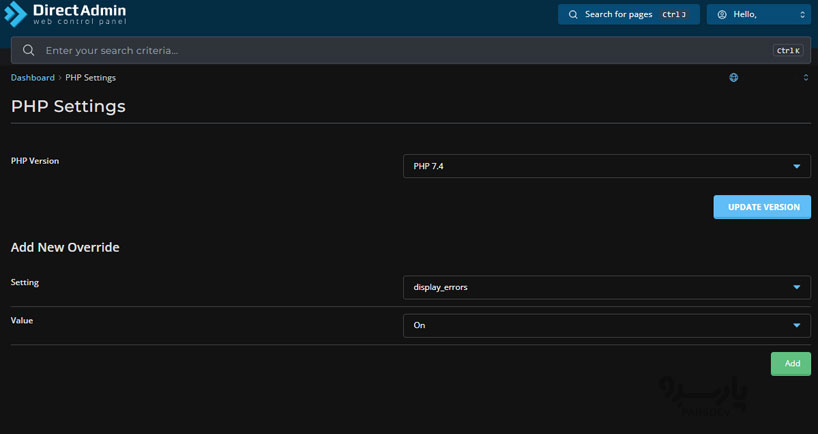
Task: Expand the domain selector chevron
Action: [805, 78]
